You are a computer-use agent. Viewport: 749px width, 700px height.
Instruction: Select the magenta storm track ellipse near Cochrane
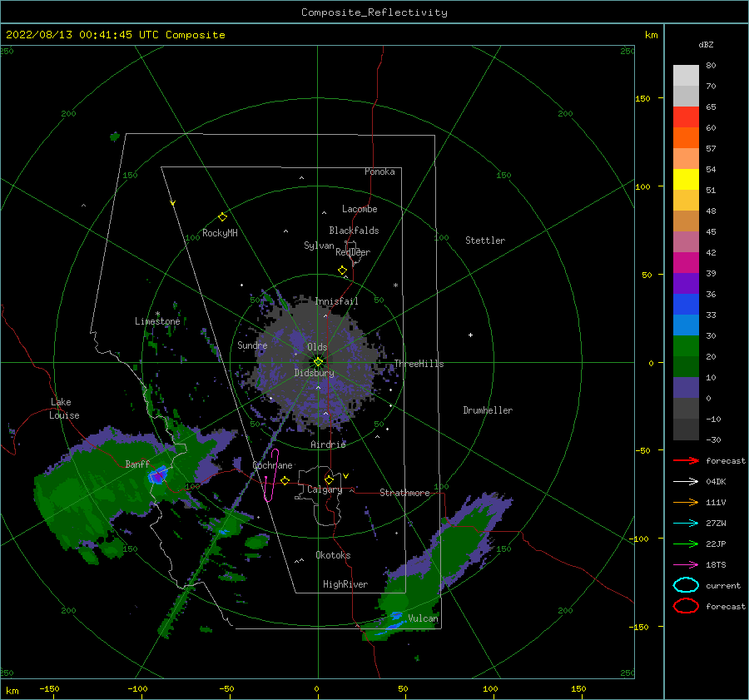(x=272, y=475)
